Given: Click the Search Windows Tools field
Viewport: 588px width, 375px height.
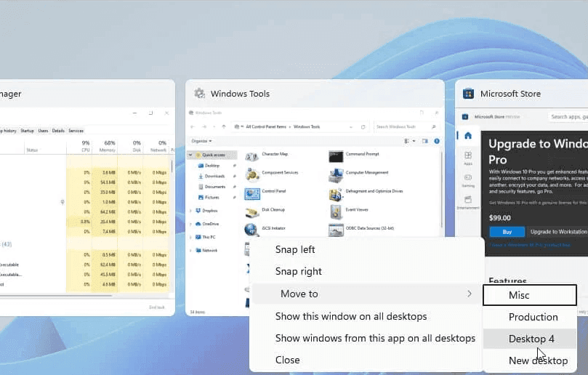Looking at the screenshot, I should (406, 126).
